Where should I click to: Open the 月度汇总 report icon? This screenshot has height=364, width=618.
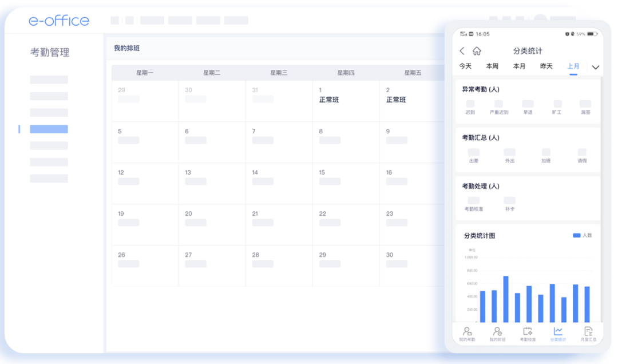point(588,333)
